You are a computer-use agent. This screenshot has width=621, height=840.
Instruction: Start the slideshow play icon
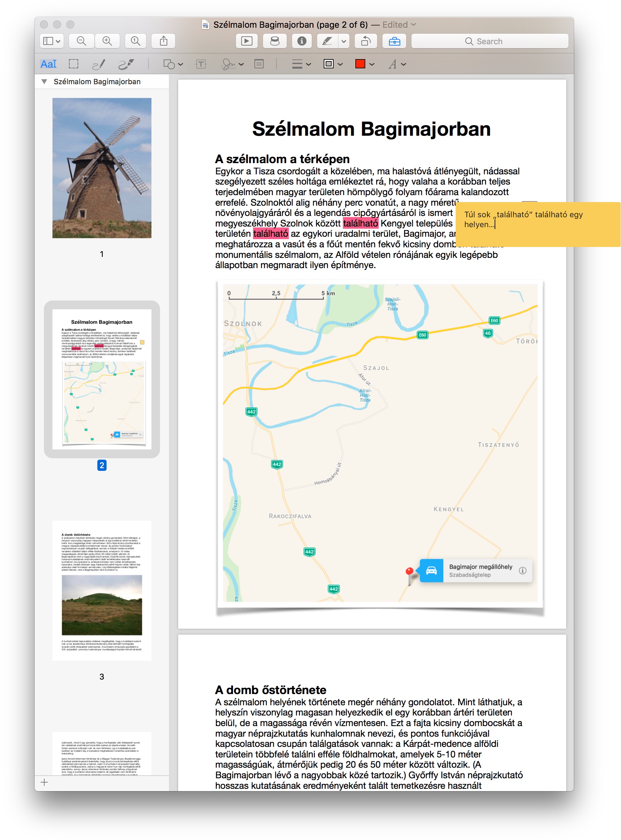(246, 41)
